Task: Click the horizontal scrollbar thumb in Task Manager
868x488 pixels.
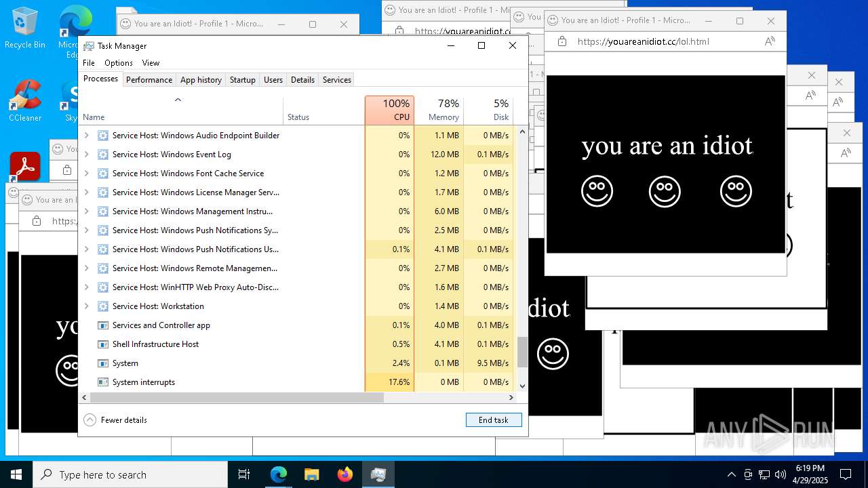Action: pos(237,398)
